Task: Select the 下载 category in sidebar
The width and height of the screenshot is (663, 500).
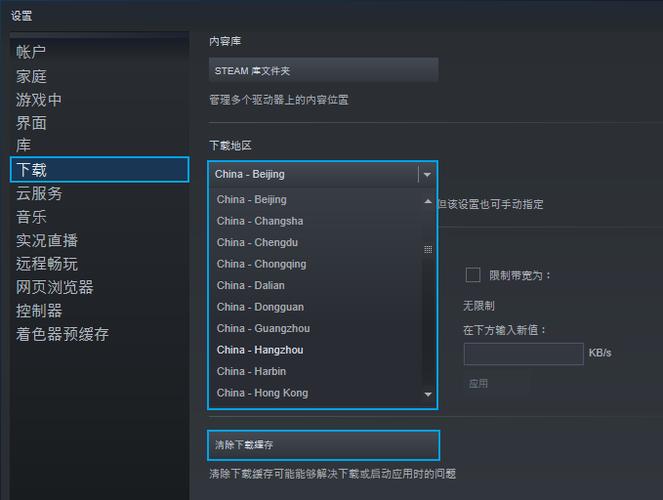Action: pyautogui.click(x=100, y=169)
